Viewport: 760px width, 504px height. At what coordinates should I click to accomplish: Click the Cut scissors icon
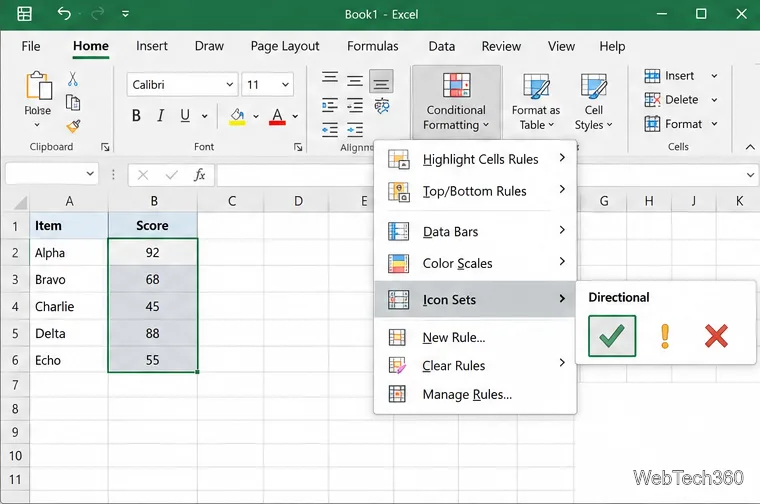tap(73, 79)
